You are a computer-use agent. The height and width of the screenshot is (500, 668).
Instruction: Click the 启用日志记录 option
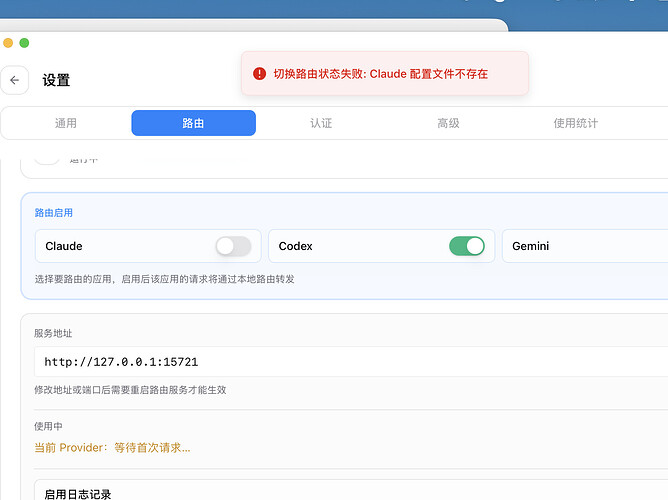click(78, 494)
